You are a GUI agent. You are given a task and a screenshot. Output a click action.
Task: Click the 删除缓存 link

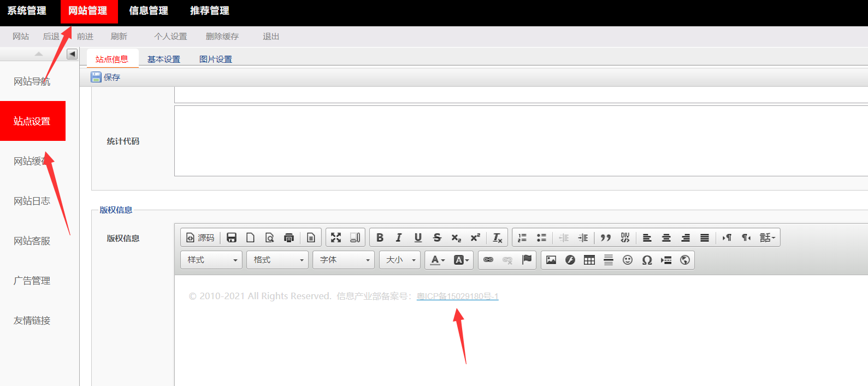pyautogui.click(x=222, y=37)
